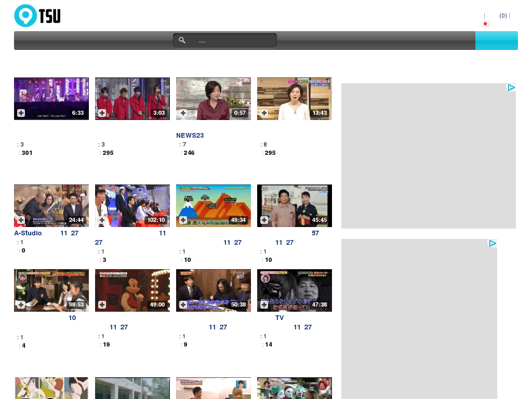Click plus icon on the 3:03 video
The height and width of the screenshot is (399, 532).
(x=102, y=113)
